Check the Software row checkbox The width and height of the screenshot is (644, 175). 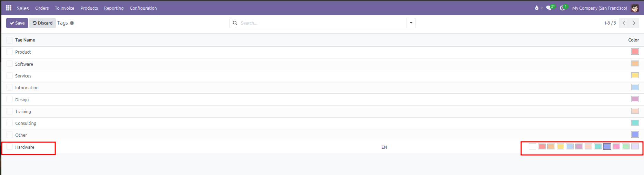point(9,64)
